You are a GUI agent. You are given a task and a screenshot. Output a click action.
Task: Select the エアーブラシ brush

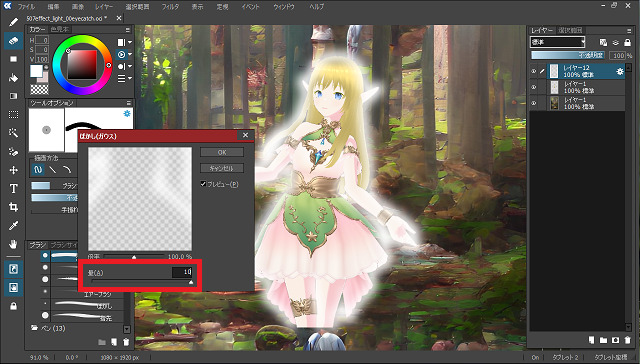coord(83,294)
